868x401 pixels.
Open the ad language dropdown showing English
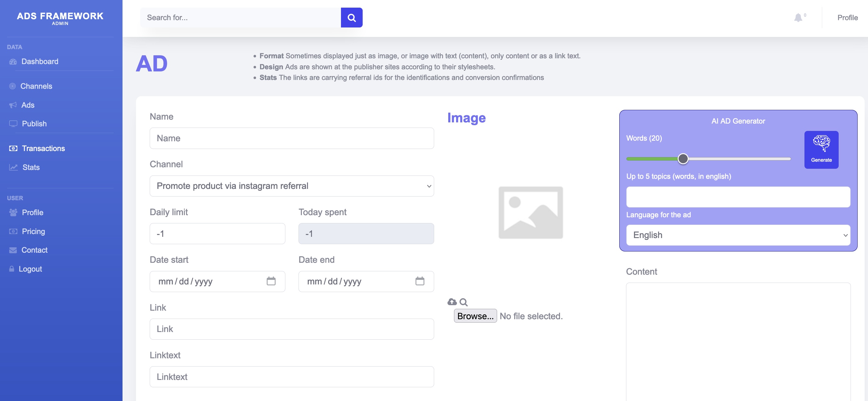pos(738,235)
